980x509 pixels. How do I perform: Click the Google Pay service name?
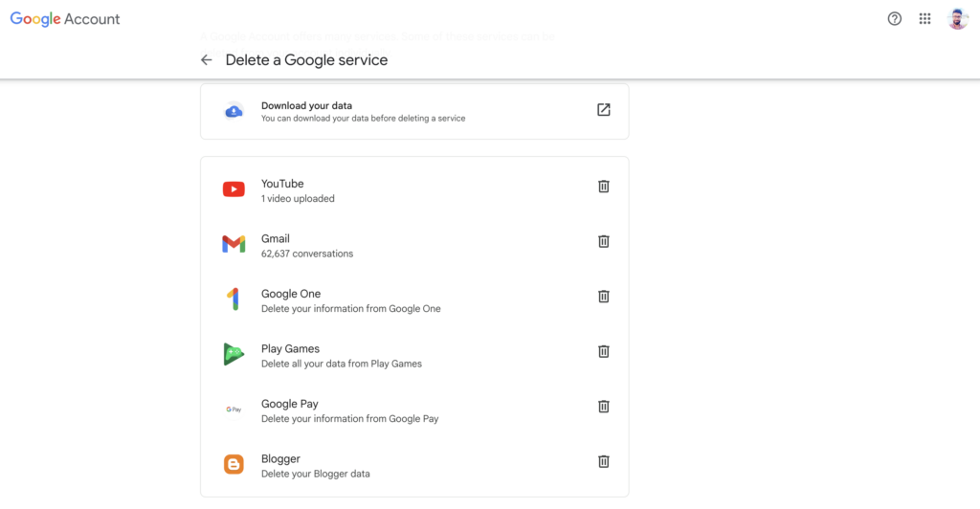point(289,404)
